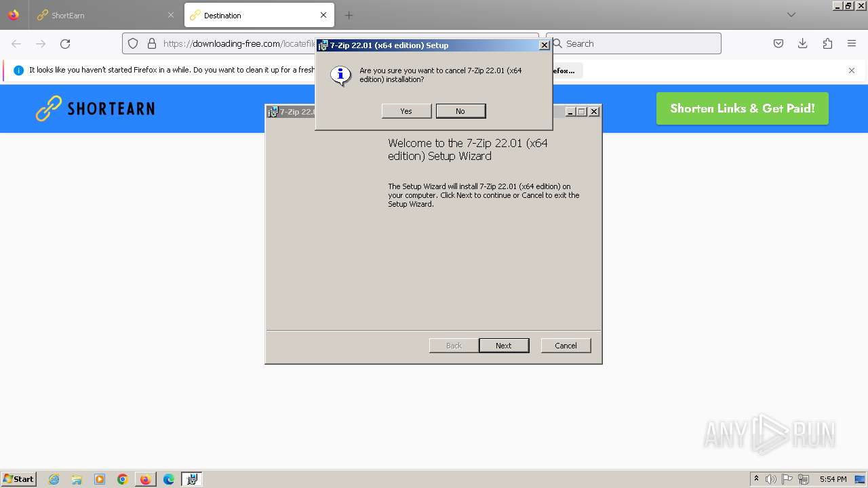Confirm cancel by clicking Yes

[406, 111]
